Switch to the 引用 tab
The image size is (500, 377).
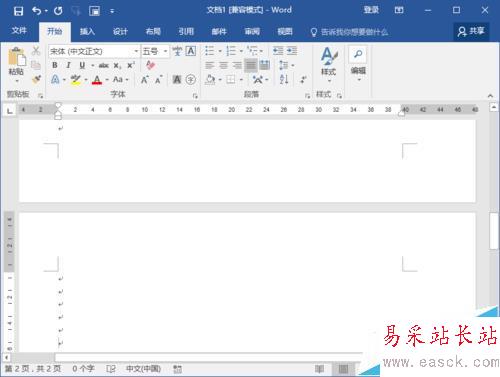(186, 32)
